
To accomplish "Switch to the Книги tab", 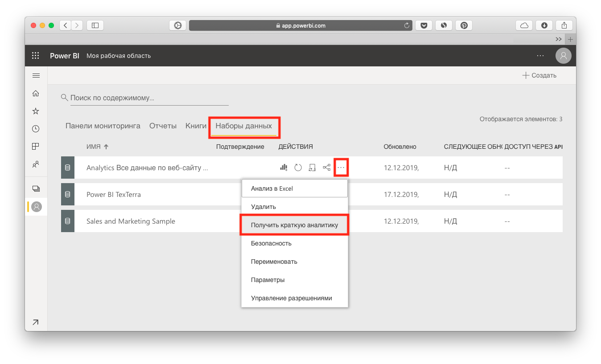I will [x=196, y=126].
